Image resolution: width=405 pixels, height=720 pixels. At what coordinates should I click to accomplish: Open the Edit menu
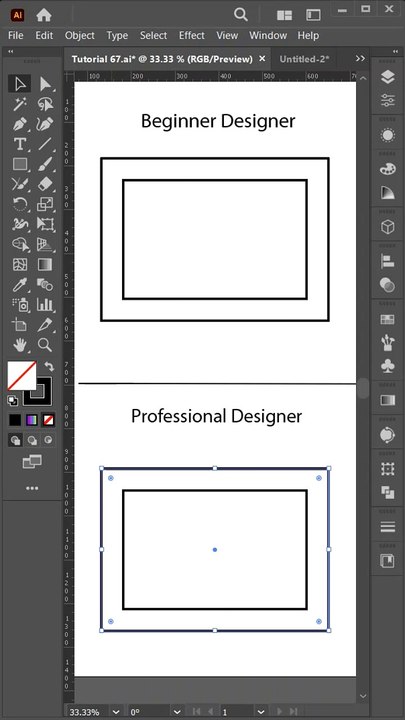tap(44, 35)
